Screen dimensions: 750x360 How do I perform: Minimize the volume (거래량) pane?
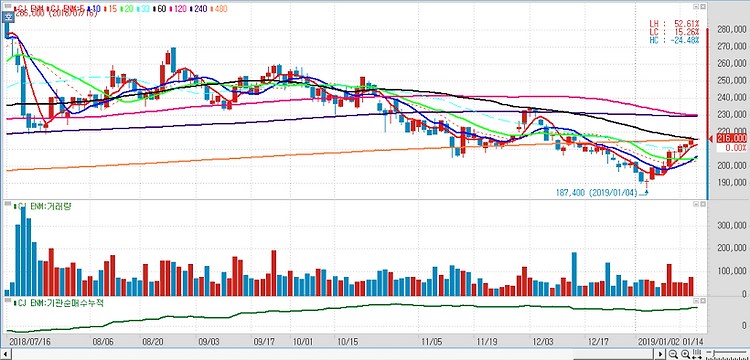pyautogui.click(x=696, y=204)
